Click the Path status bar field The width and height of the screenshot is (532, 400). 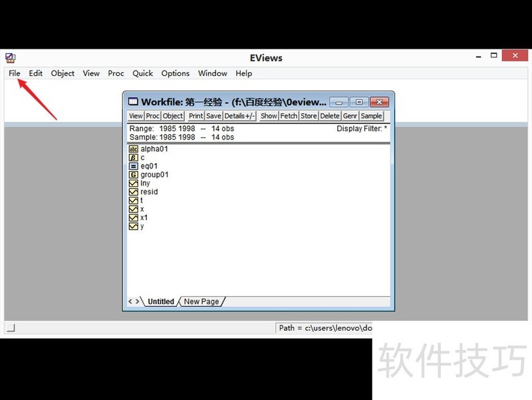click(324, 328)
